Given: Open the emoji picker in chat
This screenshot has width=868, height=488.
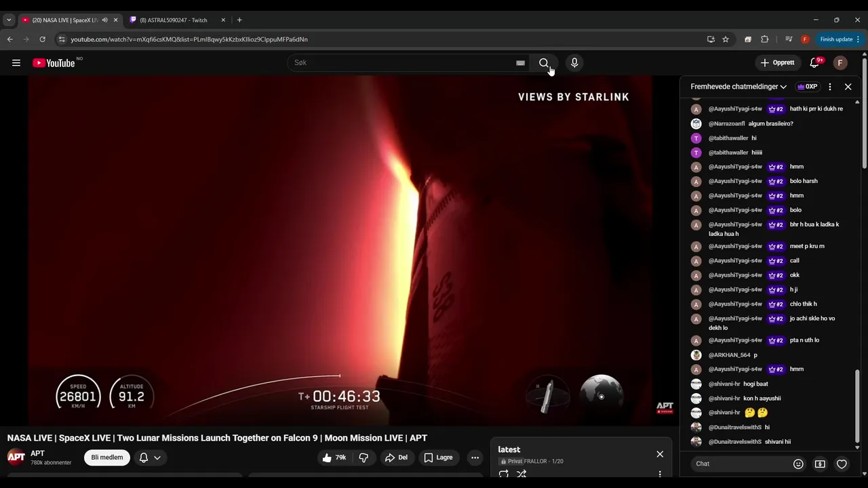Looking at the screenshot, I should (798, 464).
